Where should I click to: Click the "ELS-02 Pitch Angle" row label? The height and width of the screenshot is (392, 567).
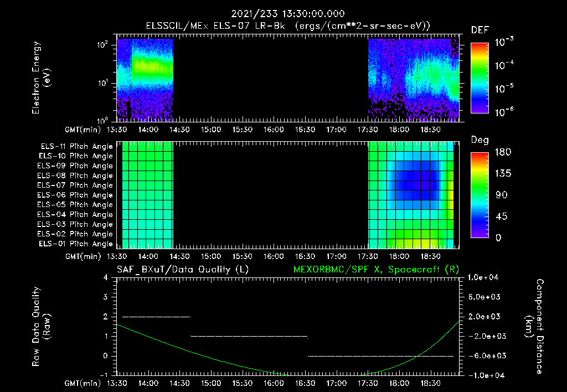pyautogui.click(x=75, y=234)
